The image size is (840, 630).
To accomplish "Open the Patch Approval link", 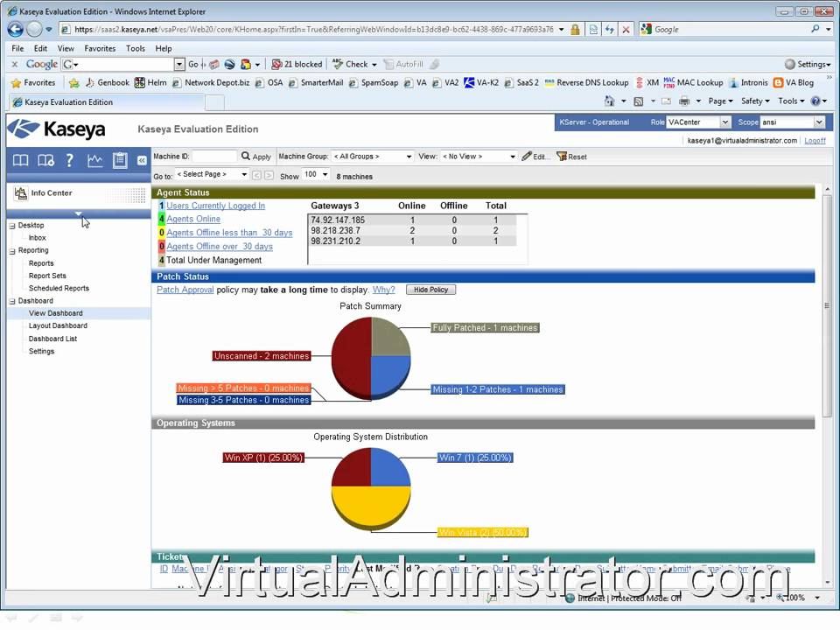I will (x=185, y=290).
